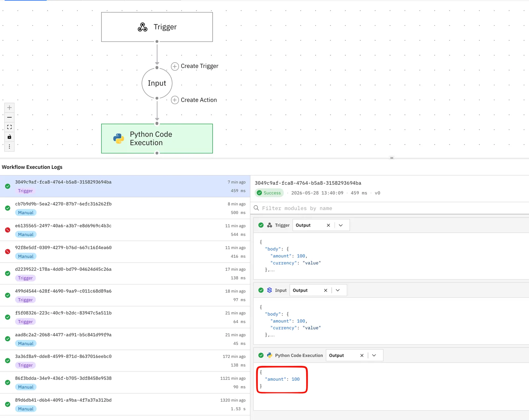Click the Trigger tag on d2239522 execution
Image resolution: width=529 pixels, height=420 pixels.
tap(25, 278)
